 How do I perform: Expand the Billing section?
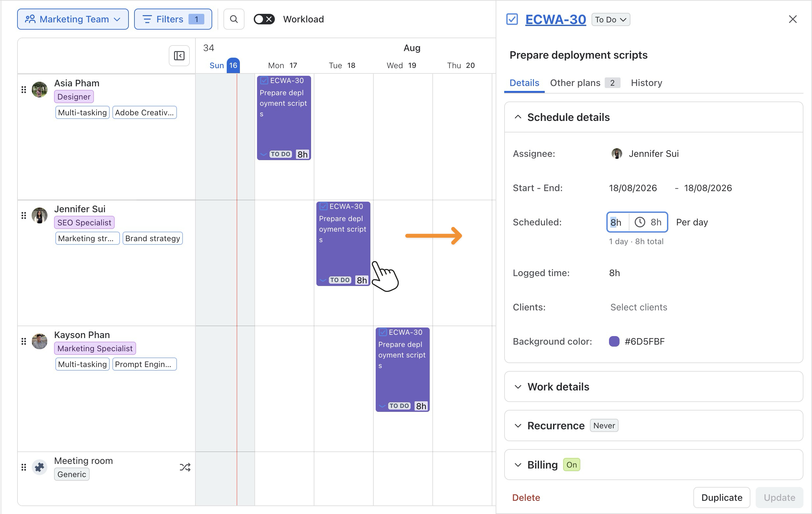518,465
